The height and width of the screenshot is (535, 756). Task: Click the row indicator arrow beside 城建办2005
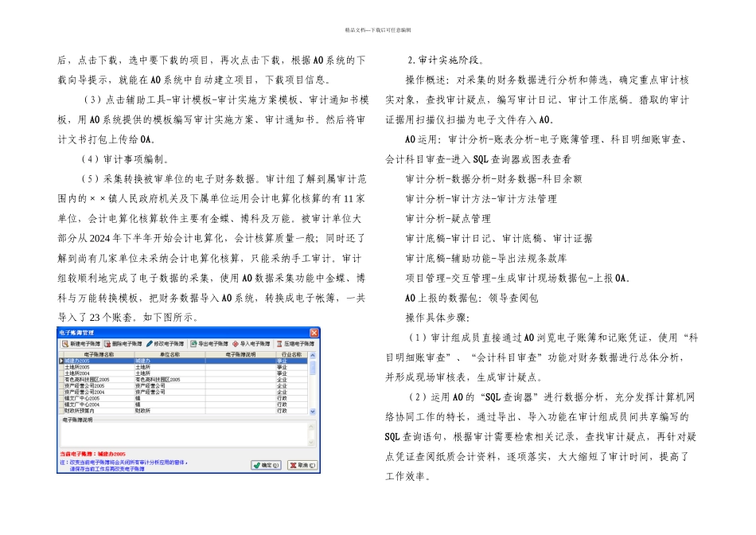[x=61, y=361]
